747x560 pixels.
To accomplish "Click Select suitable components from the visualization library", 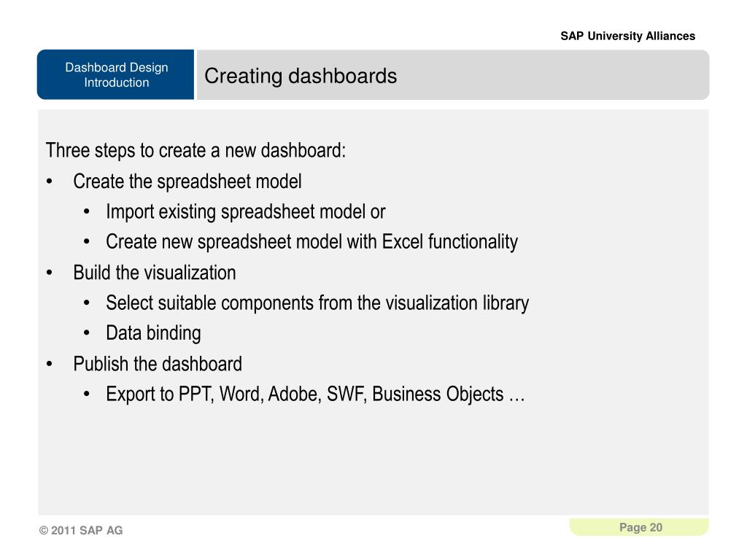I will click(x=317, y=303).
